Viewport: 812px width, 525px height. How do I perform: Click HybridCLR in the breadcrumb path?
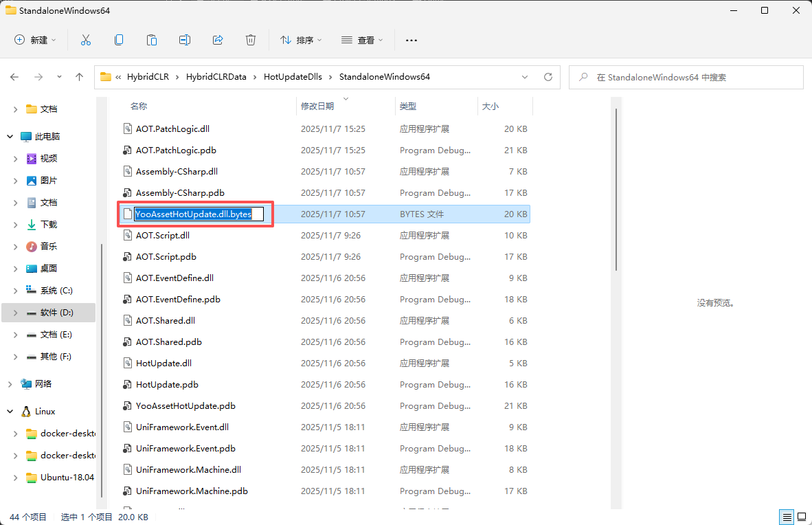click(x=148, y=77)
